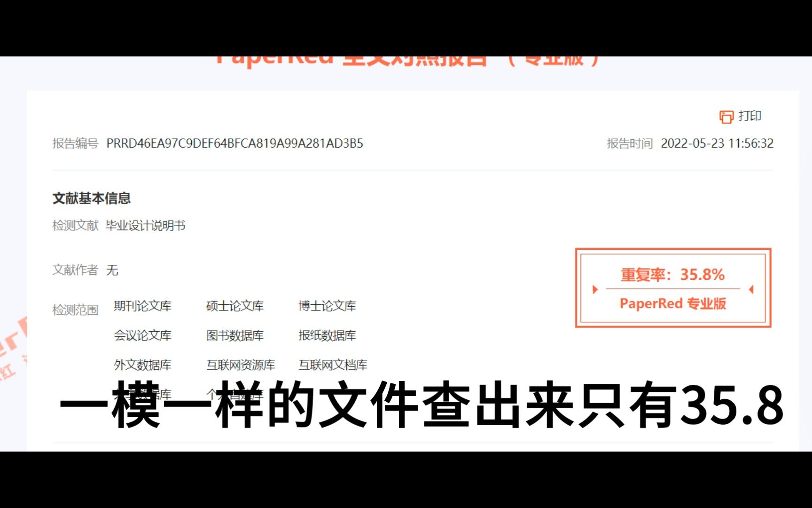The height and width of the screenshot is (508, 812).
Task: Click 报纸数据库 in detection scope
Action: pyautogui.click(x=327, y=335)
